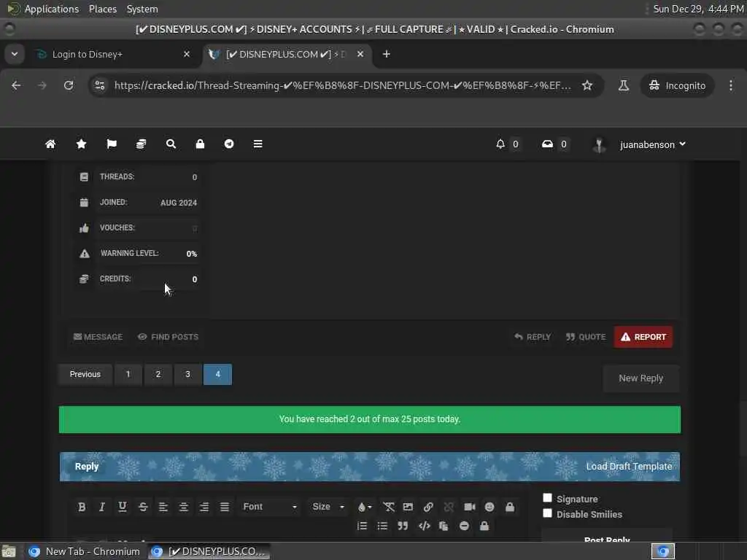Bookmark this page with star icon

(x=587, y=85)
